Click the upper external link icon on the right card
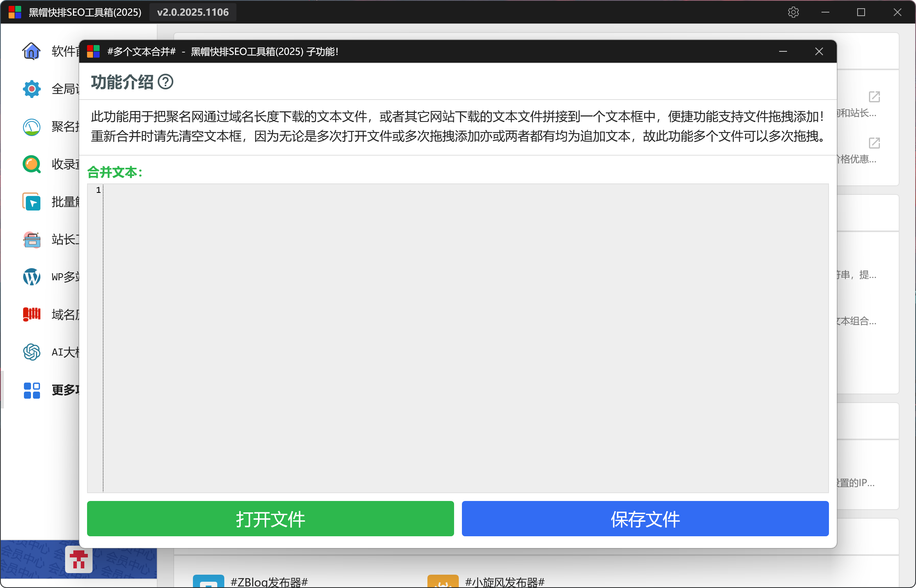Screen dimensions: 916x588 (x=874, y=97)
